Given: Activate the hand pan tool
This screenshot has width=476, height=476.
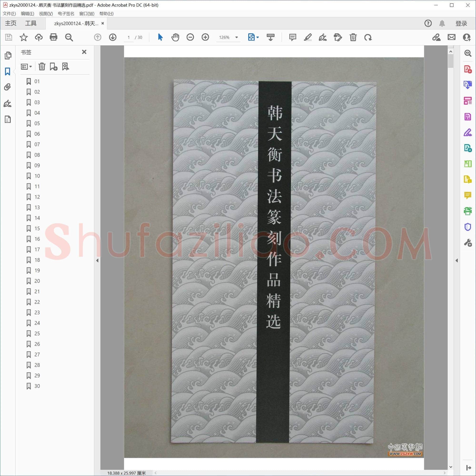Looking at the screenshot, I should 175,37.
